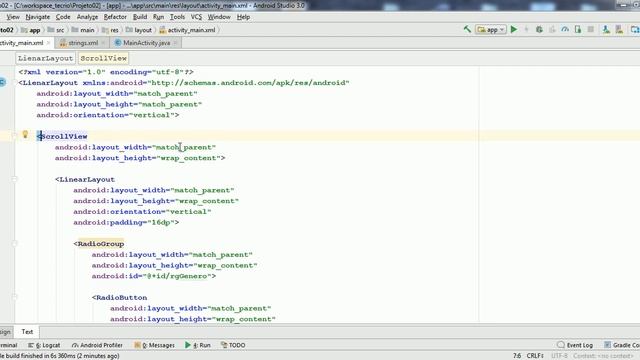640x360 pixels.
Task: Click the Make Project hammer icon
Action: [467, 29]
